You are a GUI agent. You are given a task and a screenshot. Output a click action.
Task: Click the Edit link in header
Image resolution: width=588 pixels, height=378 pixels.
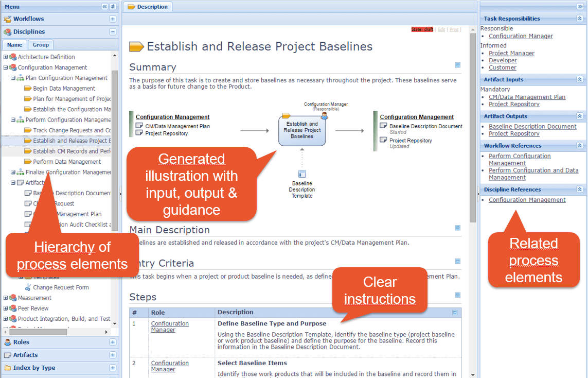point(441,29)
